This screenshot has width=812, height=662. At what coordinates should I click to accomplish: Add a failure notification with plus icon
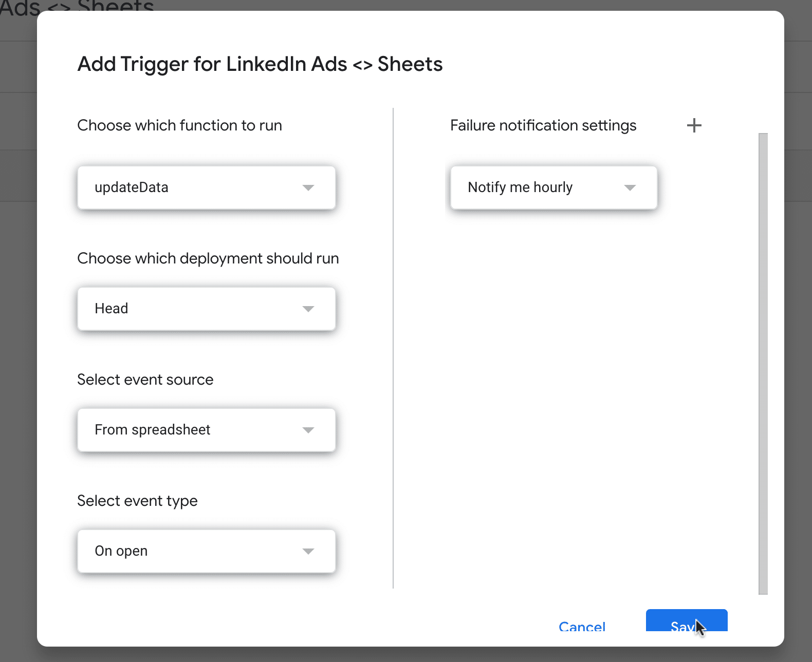694,125
